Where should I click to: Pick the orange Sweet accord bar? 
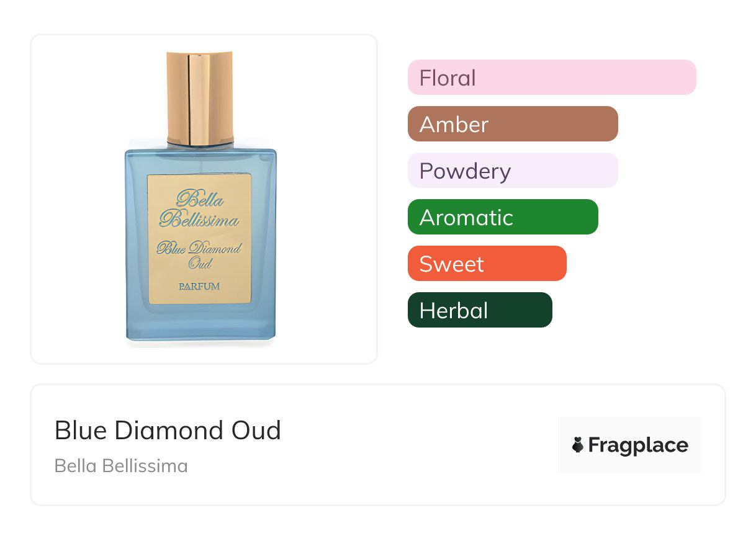pos(487,264)
